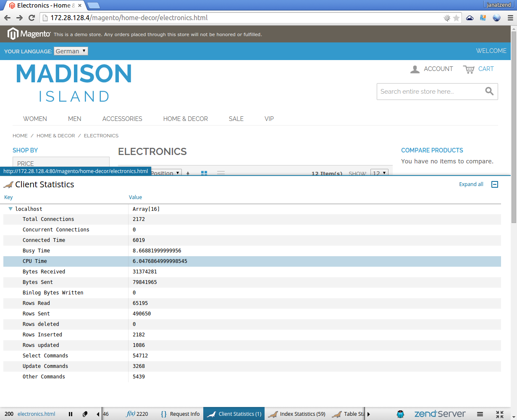517x420 pixels.
Task: Select the Client Statistics (1) tab
Action: tap(234, 414)
